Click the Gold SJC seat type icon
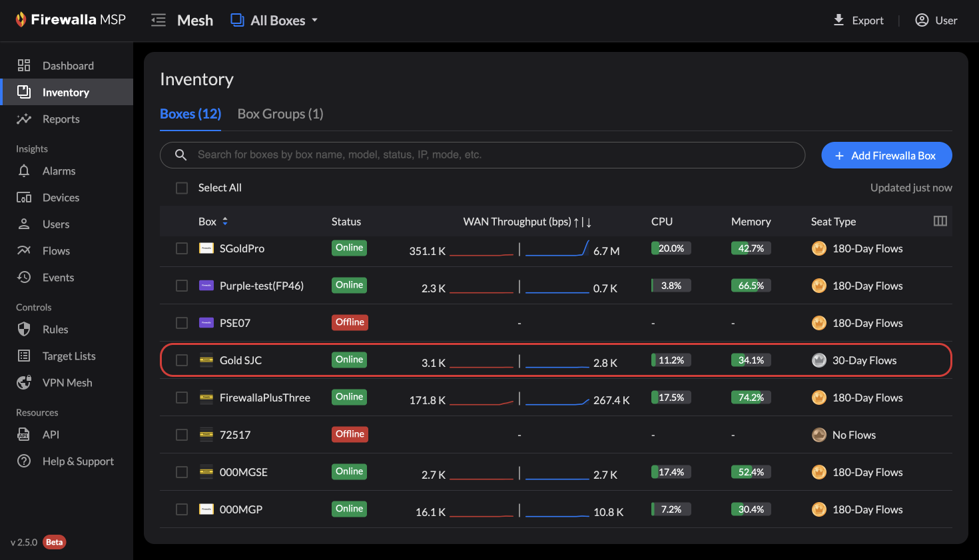The width and height of the screenshot is (979, 560). click(819, 360)
